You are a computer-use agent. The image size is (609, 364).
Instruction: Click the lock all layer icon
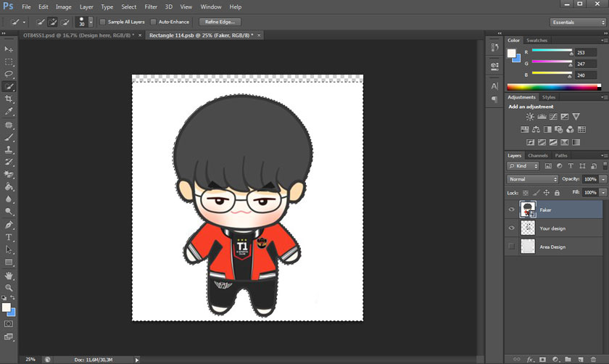pyautogui.click(x=557, y=193)
